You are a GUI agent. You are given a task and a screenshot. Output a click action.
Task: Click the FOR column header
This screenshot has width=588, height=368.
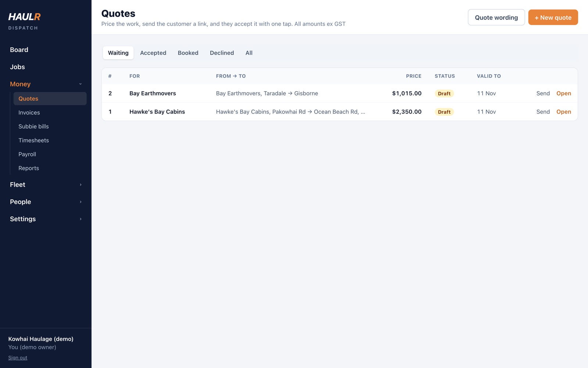click(x=135, y=76)
